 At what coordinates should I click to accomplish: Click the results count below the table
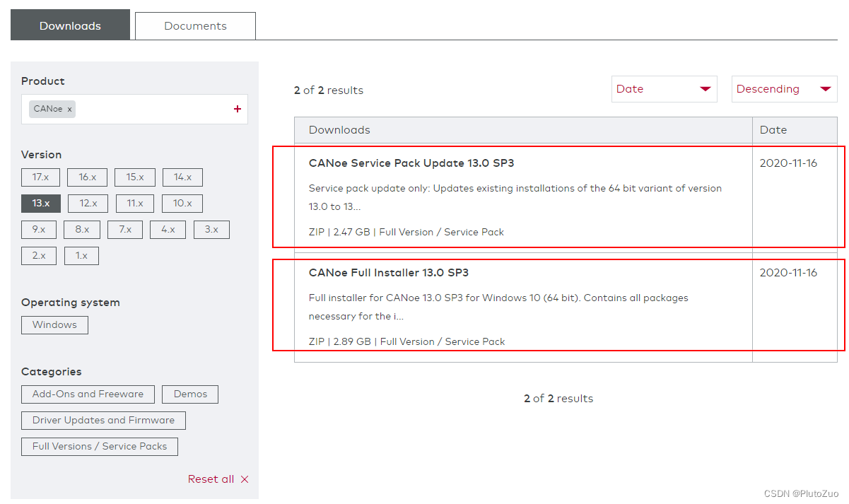(x=558, y=399)
